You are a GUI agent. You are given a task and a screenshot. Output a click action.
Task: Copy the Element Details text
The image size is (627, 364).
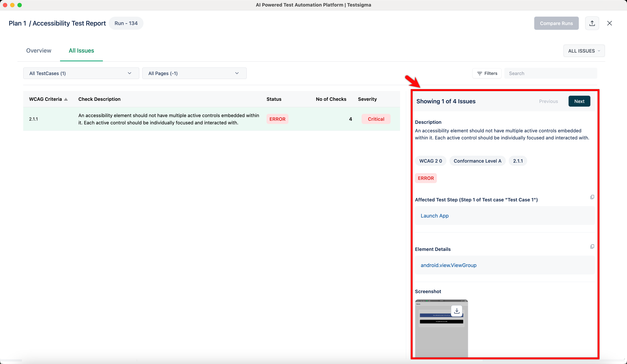pyautogui.click(x=592, y=246)
